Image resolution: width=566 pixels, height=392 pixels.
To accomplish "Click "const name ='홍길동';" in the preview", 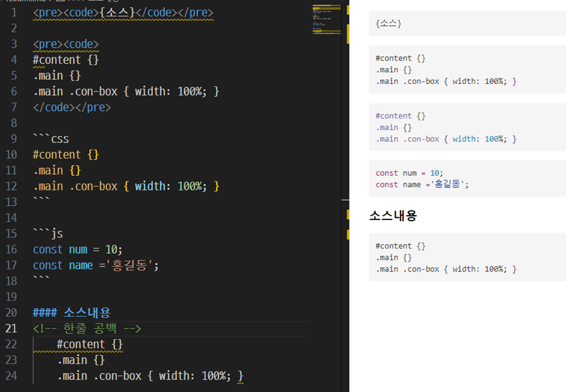I will coord(422,184).
